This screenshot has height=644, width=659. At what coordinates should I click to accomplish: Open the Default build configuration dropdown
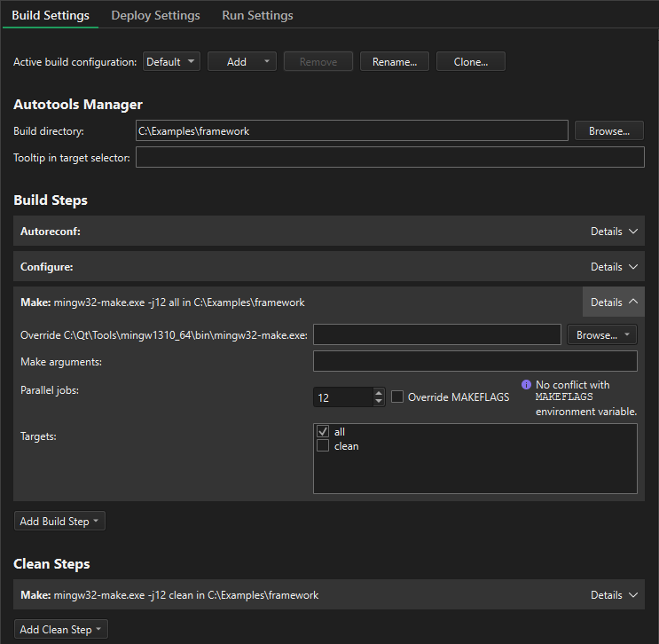[x=171, y=62]
